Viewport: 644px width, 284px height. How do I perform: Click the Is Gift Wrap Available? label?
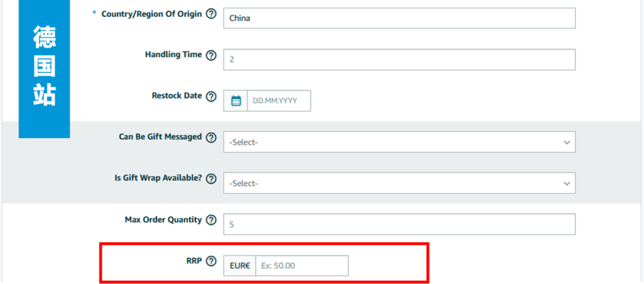(158, 178)
